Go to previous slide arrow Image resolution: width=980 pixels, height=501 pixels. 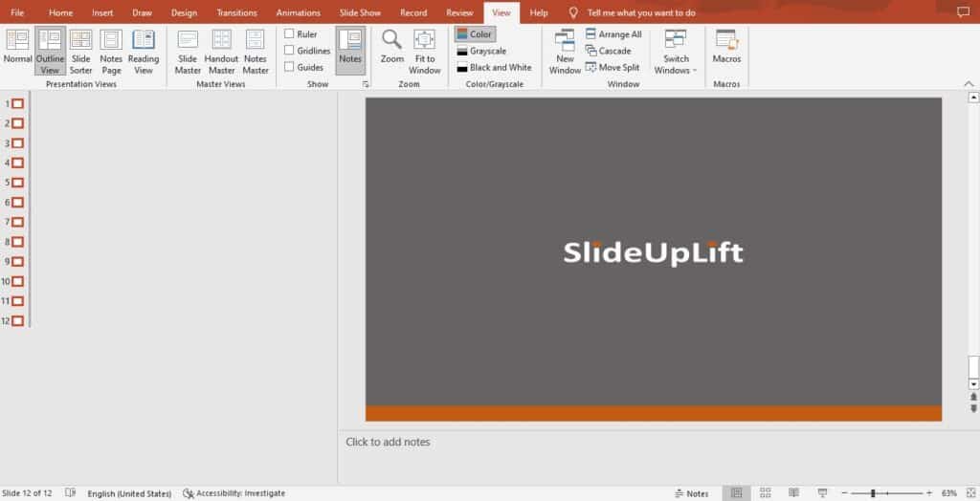pyautogui.click(x=973, y=397)
